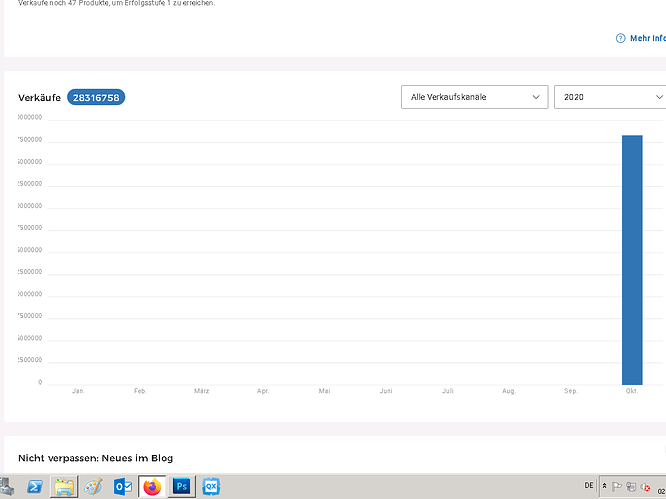Click the Action Center flag tray icon
The width and height of the screenshot is (666, 499).
(618, 486)
